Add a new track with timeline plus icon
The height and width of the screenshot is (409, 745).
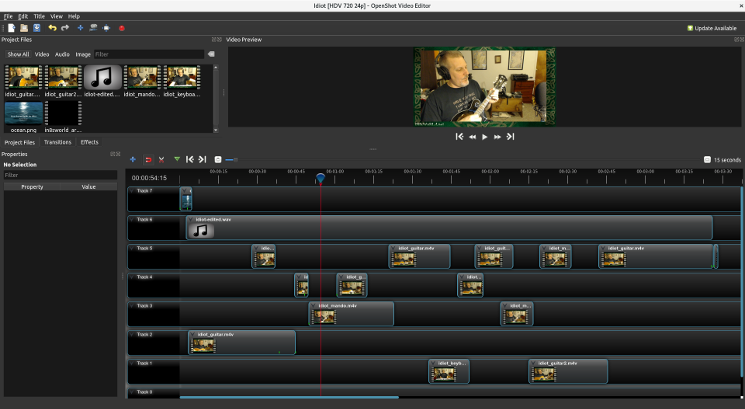coord(133,159)
